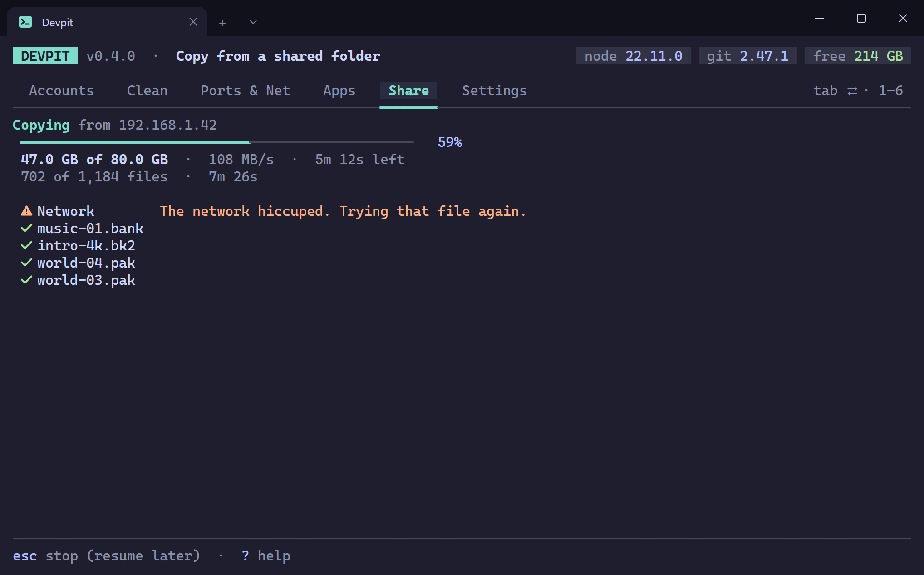Click the Network warning label
The image size is (924, 575).
pos(66,211)
